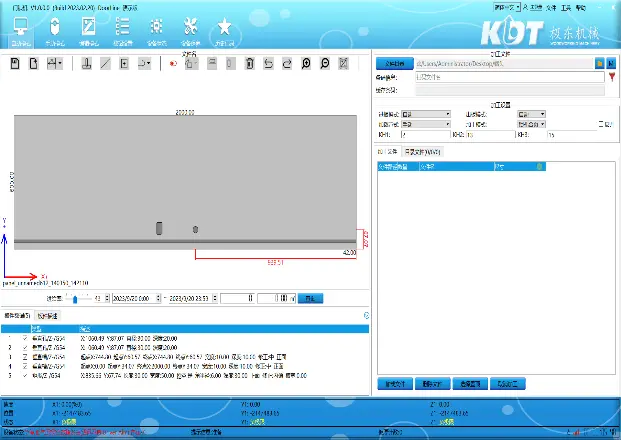Open the dropdown below first settings dropdown

coord(426,124)
